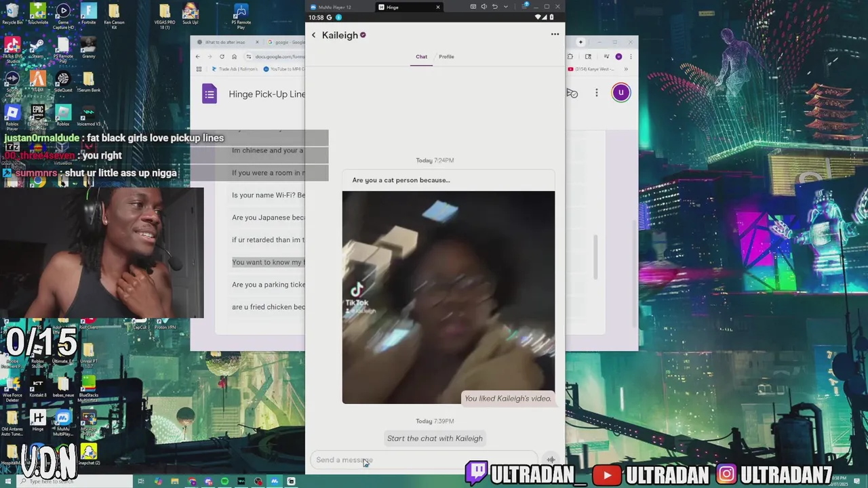Click the 'Are you a parking ticke' row
The height and width of the screenshot is (488, 868).
(269, 285)
